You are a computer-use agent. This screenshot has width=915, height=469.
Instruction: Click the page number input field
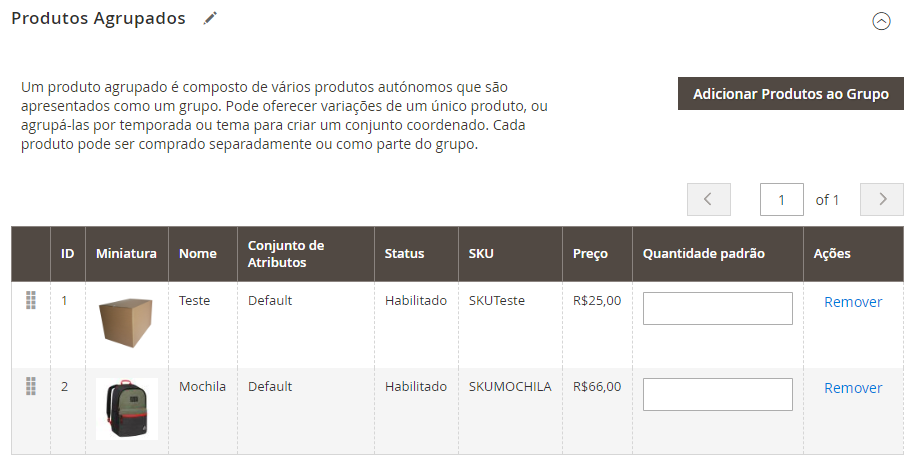[781, 200]
